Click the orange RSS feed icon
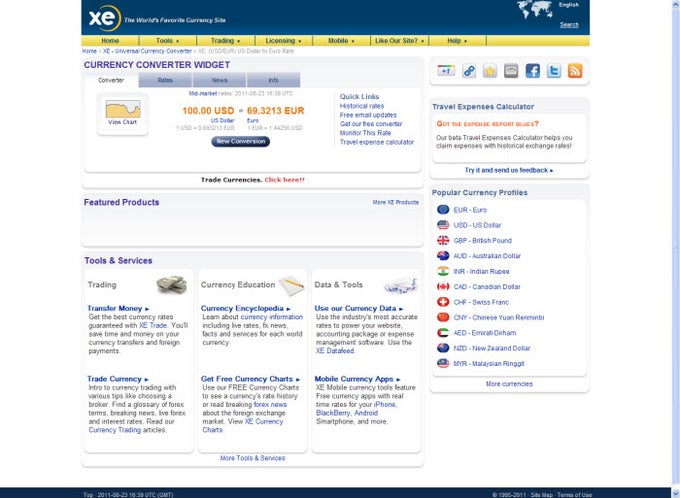 [x=575, y=71]
